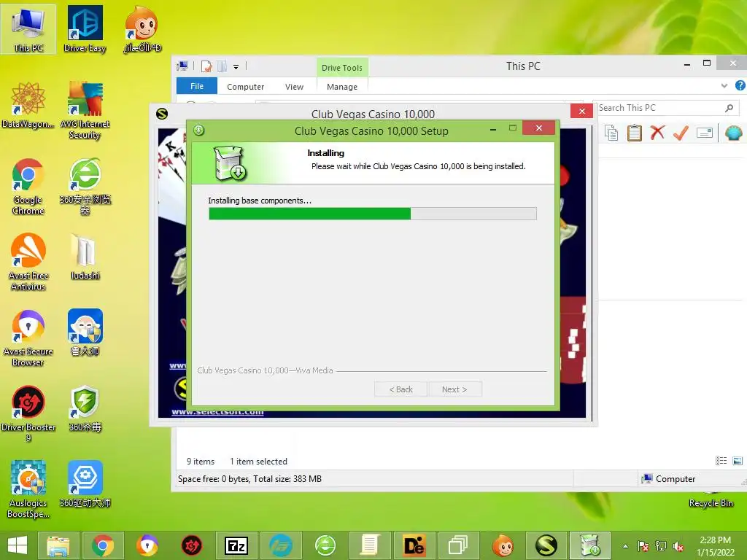This screenshot has width=747, height=560.
Task: Launch the Avast Secure Browser shortcut
Action: point(28,338)
